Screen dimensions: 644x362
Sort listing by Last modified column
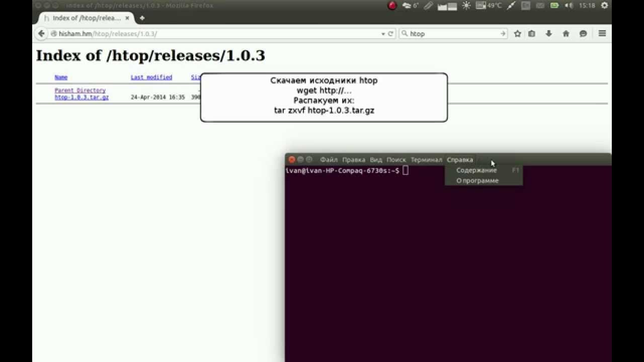pyautogui.click(x=151, y=77)
